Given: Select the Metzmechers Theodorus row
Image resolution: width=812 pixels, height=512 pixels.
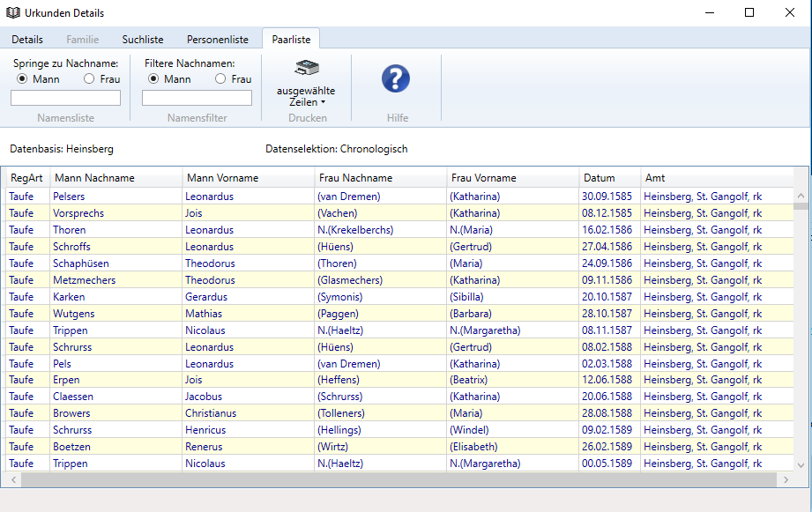Looking at the screenshot, I should [264, 280].
